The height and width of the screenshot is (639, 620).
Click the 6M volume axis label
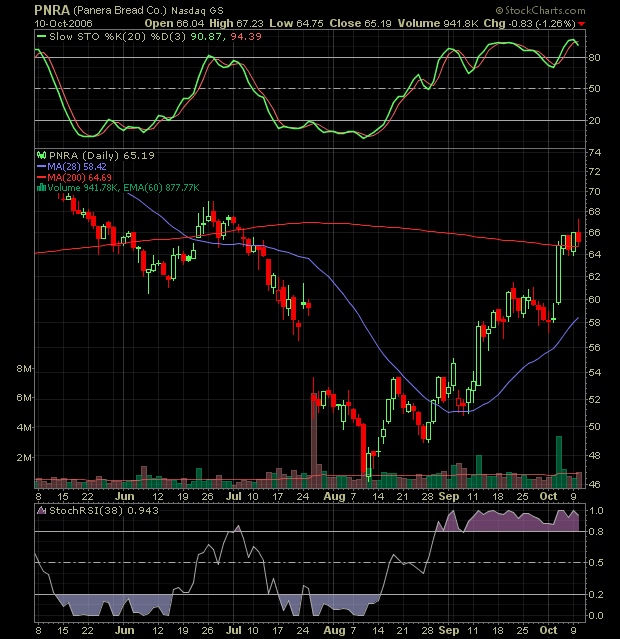tap(24, 398)
